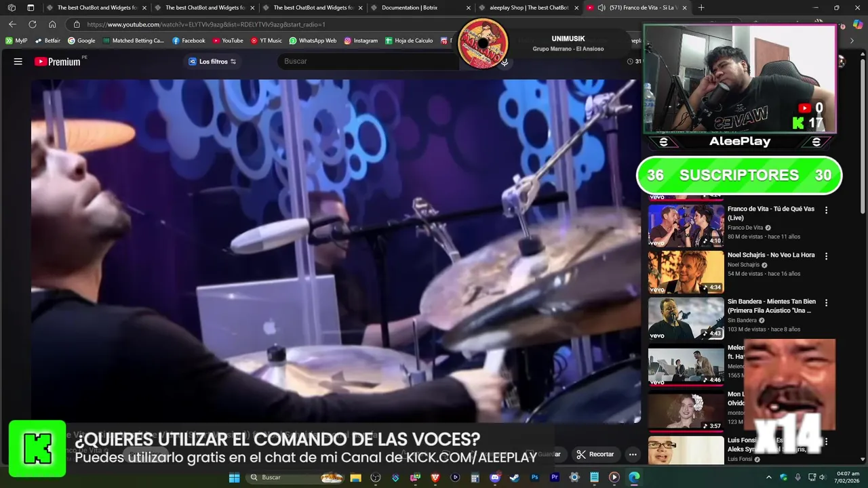Open the WhatsApp Web bookmark
Image resolution: width=868 pixels, height=488 pixels.
click(313, 41)
